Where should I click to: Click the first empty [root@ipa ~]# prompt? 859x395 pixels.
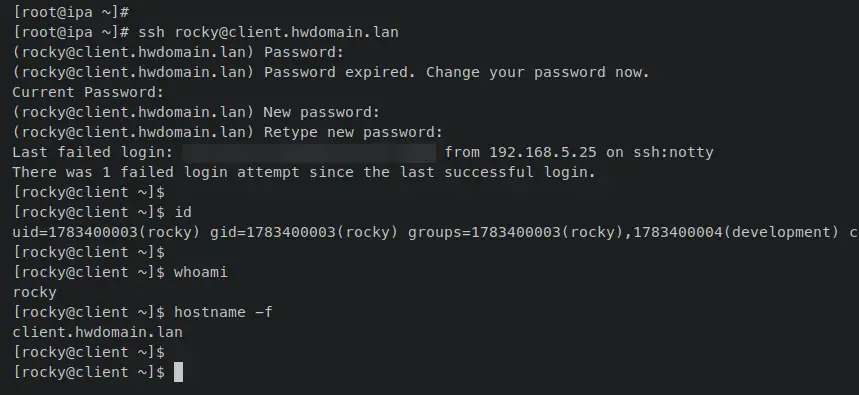tap(71, 13)
